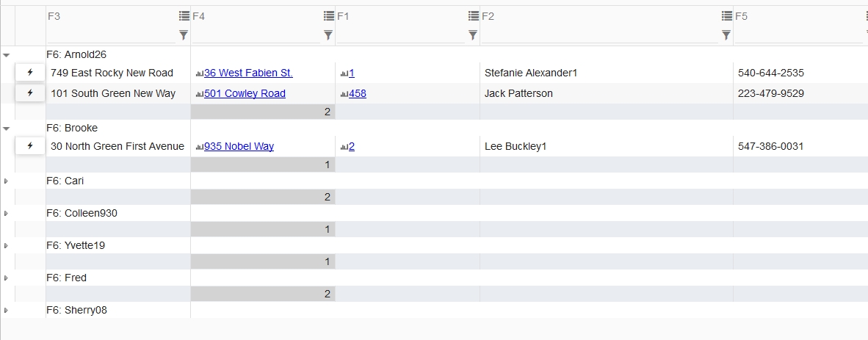Image resolution: width=868 pixels, height=340 pixels.
Task: Open the F4 column menu icon
Action: click(x=329, y=16)
